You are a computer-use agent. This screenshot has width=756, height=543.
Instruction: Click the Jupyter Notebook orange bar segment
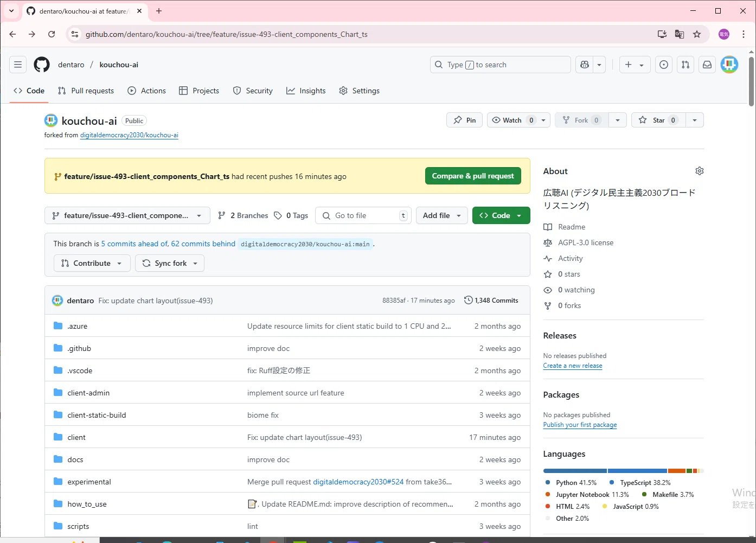[x=677, y=471]
